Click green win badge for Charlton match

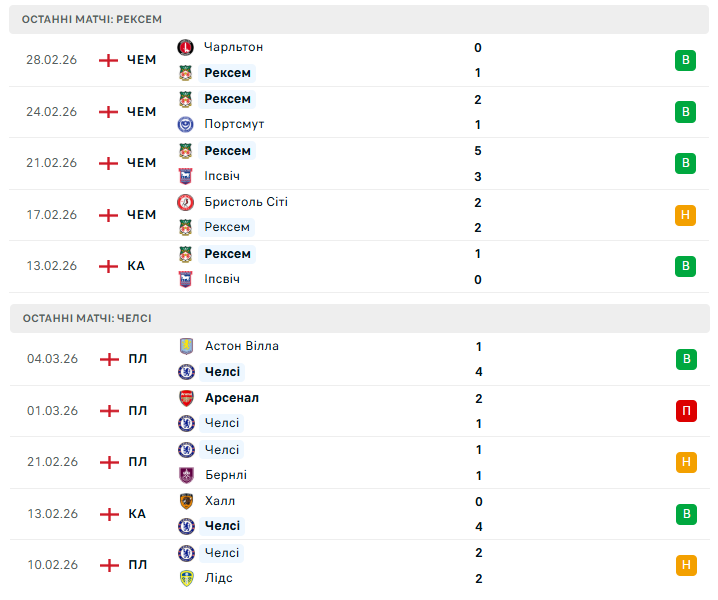pos(685,60)
